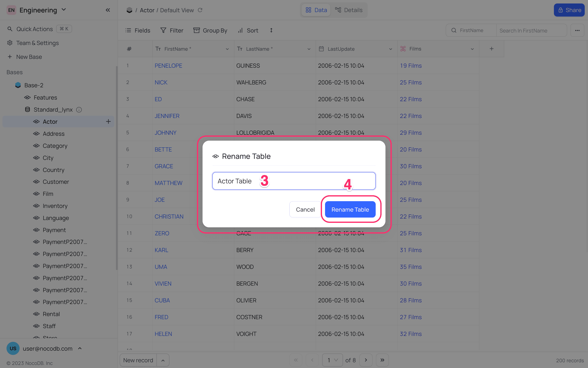Click the hash row-number column header
Viewport: 588px width, 368px height.
pyautogui.click(x=129, y=49)
